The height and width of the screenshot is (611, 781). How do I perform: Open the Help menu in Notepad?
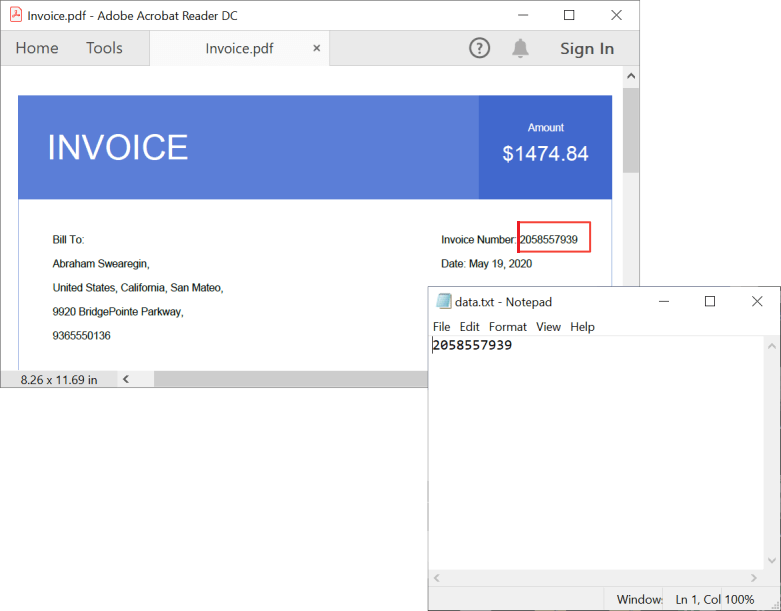(x=582, y=327)
